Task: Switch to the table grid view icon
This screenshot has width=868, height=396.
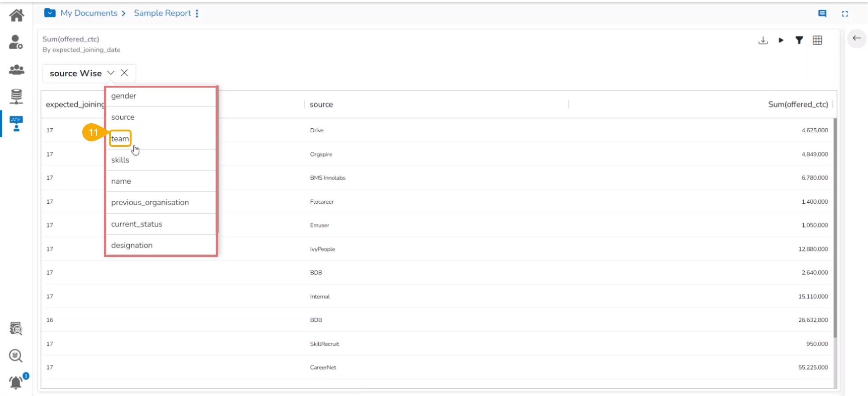Action: click(817, 40)
